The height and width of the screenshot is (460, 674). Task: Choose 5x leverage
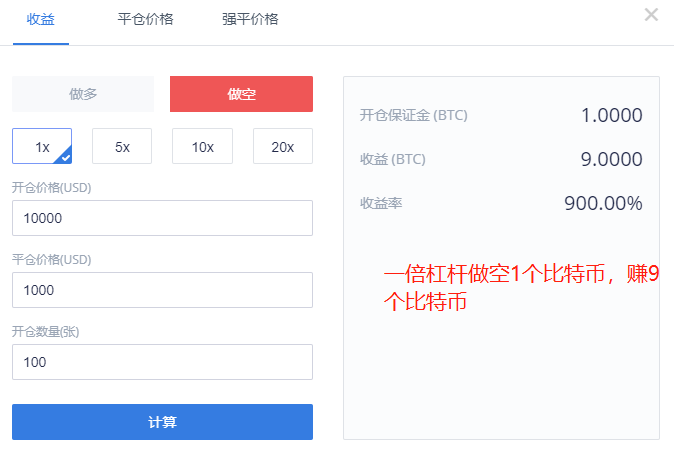tap(122, 146)
